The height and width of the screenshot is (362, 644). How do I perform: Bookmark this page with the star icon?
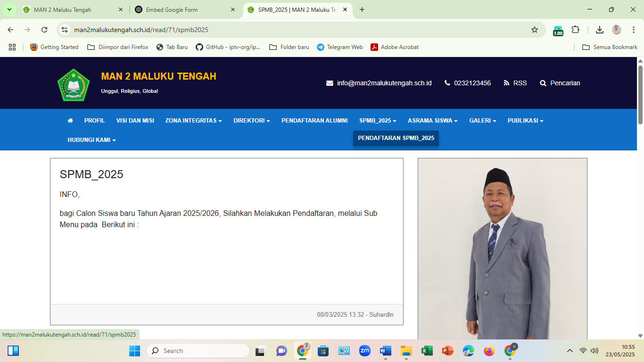(x=534, y=30)
